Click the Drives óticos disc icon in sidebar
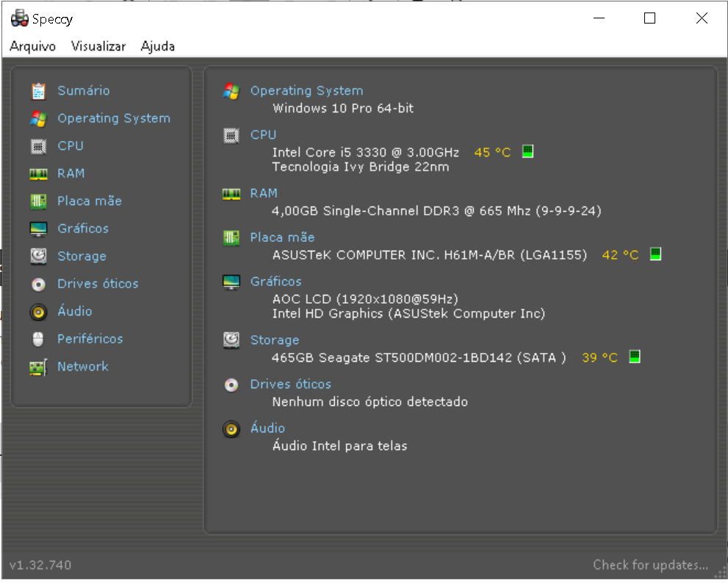 (38, 285)
